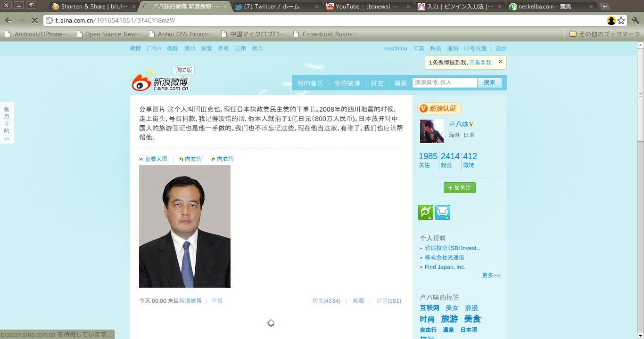Expand the 常用导航 side panel

tap(7, 123)
